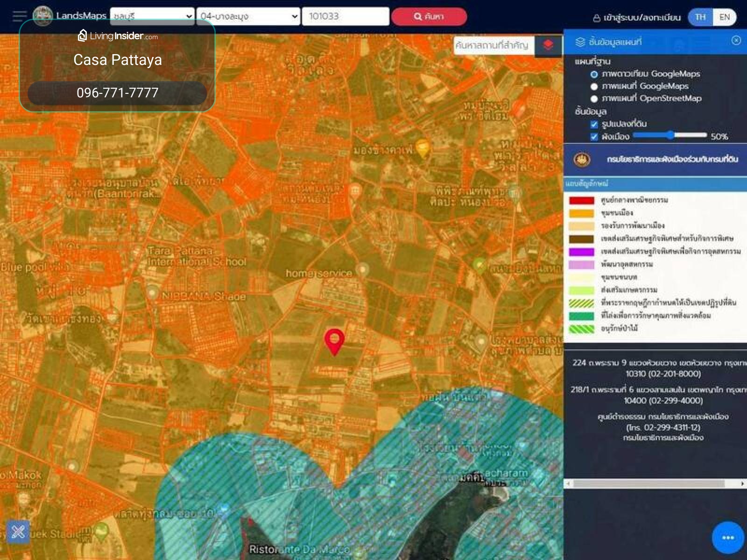The height and width of the screenshot is (560, 747).
Task: Click the Tara Pattana International School label
Action: click(x=197, y=256)
